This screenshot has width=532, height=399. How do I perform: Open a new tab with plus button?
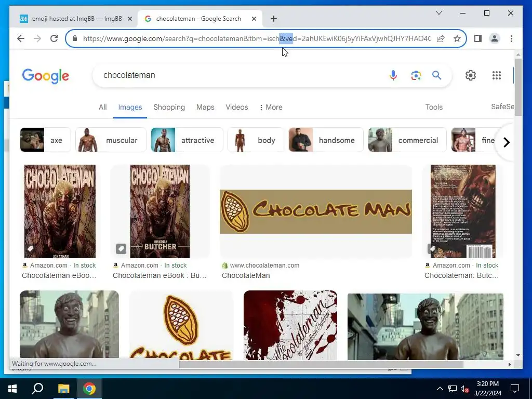(274, 19)
